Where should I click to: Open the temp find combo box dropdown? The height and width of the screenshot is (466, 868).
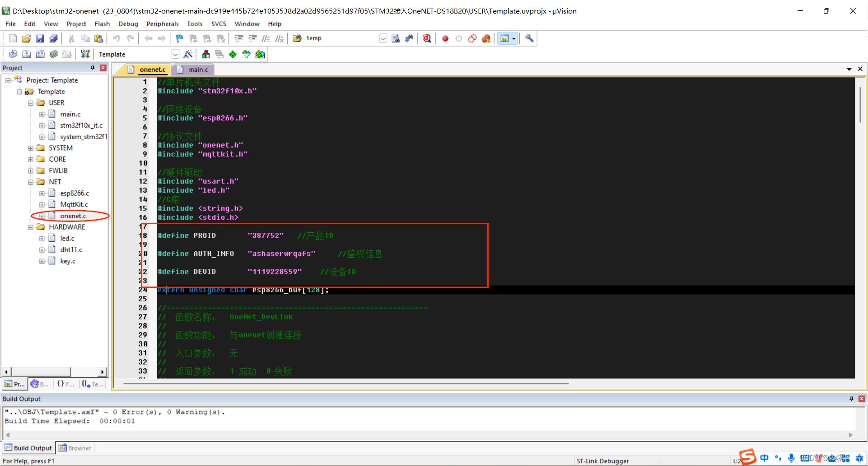tap(383, 38)
